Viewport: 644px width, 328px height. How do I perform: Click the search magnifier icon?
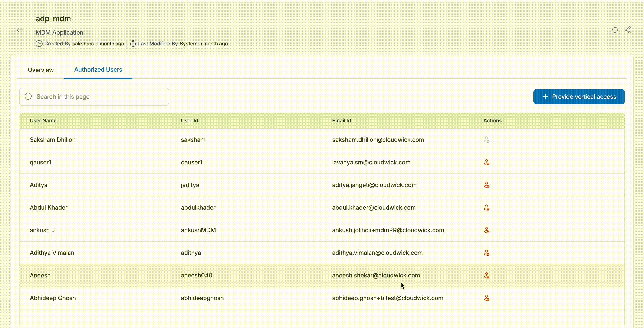coord(29,97)
